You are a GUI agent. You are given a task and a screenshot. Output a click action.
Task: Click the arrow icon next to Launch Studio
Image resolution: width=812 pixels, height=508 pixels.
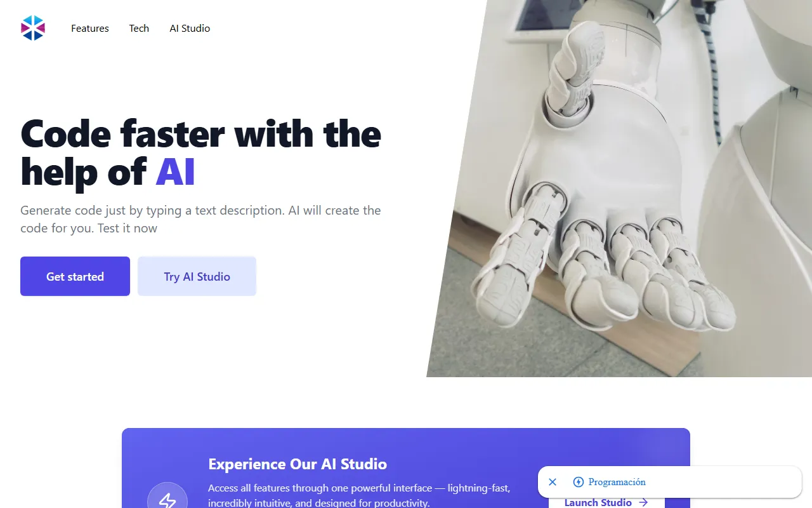point(643,502)
